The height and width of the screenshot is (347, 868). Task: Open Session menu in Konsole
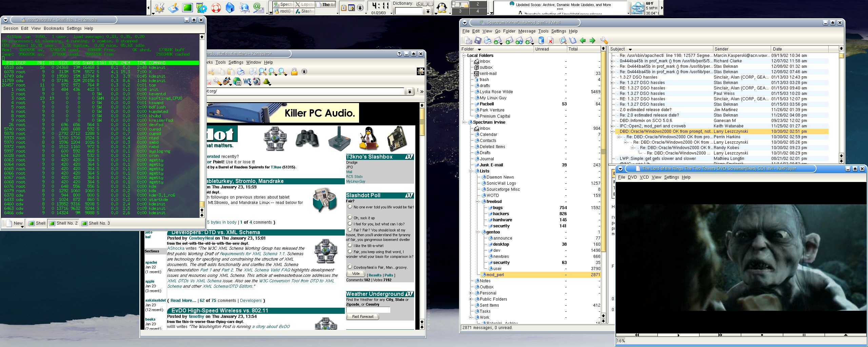(11, 28)
